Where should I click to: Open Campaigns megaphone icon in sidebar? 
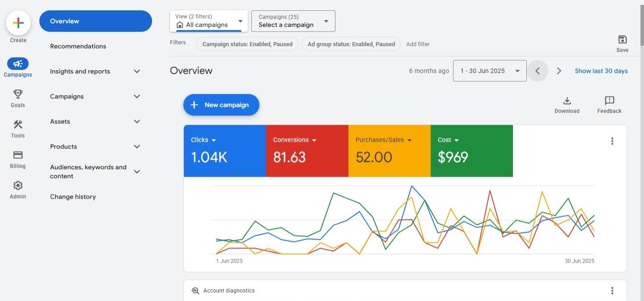[x=18, y=64]
